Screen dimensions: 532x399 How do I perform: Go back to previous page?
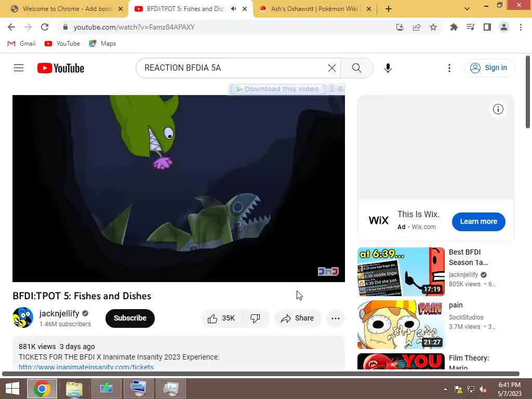tap(11, 27)
